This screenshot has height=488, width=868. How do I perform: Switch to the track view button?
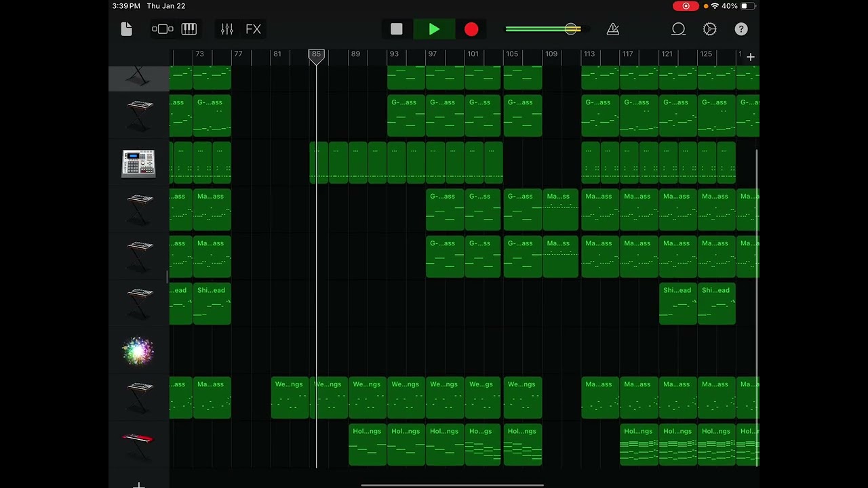[x=163, y=29]
